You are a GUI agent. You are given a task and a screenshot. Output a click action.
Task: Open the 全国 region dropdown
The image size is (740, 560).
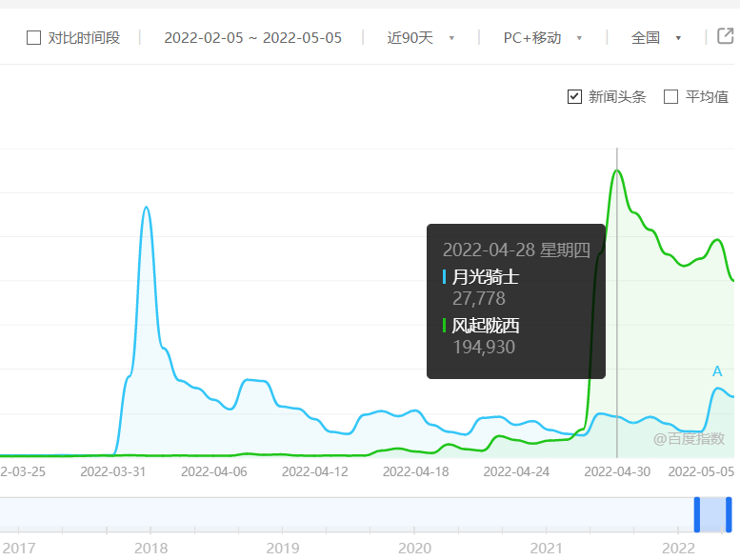[656, 38]
